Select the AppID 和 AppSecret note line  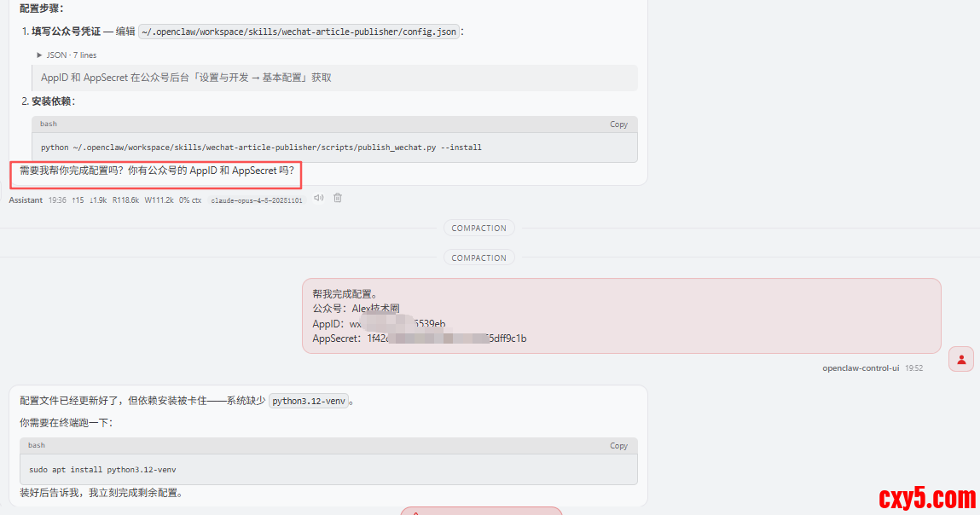tap(186, 78)
